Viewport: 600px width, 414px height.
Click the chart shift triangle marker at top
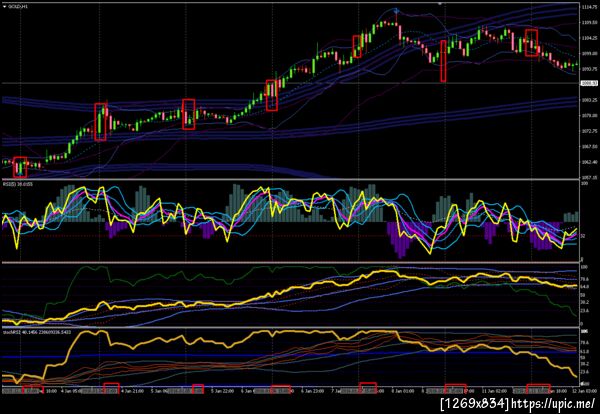(440, 3)
